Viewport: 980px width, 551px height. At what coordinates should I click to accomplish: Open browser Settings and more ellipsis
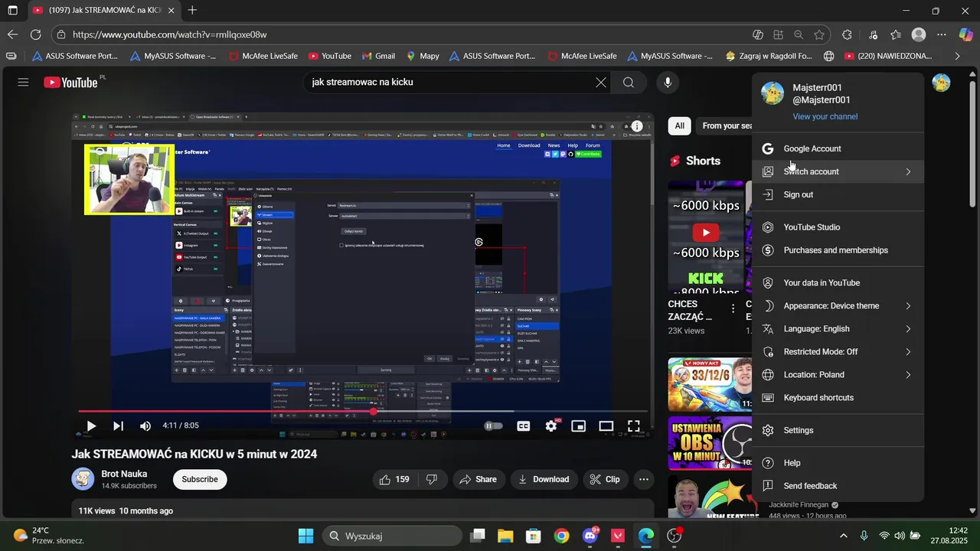(x=942, y=34)
